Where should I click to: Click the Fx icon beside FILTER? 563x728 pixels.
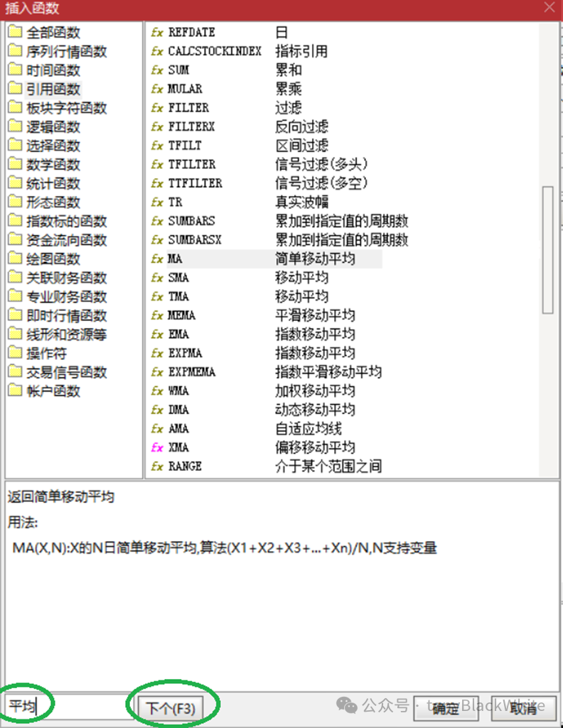tap(157, 108)
